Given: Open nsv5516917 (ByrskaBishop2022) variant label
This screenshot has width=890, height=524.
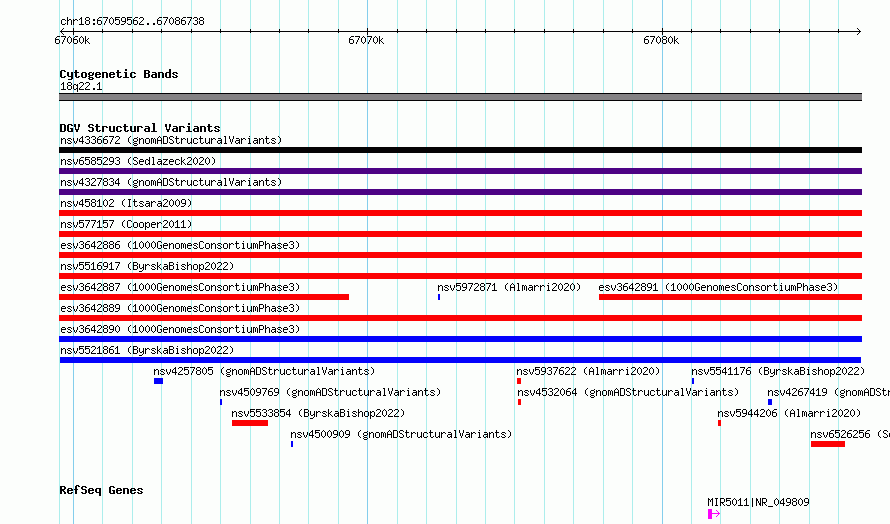Looking at the screenshot, I should click(x=147, y=266).
